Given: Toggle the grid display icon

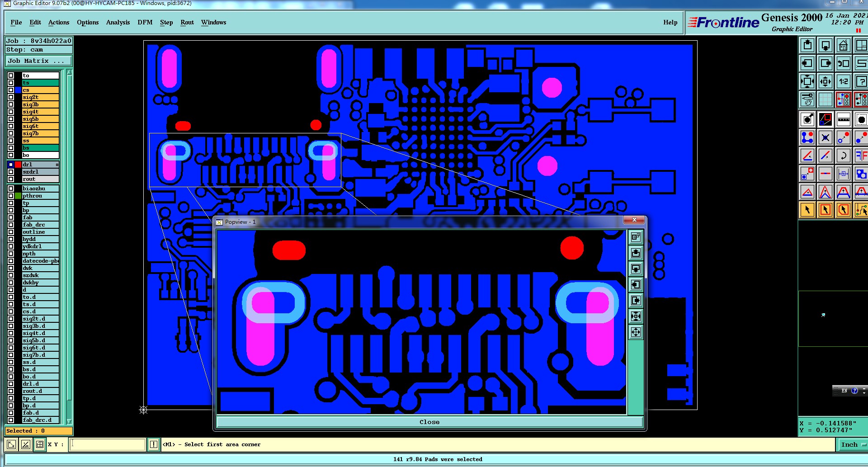Looking at the screenshot, I should [x=825, y=99].
